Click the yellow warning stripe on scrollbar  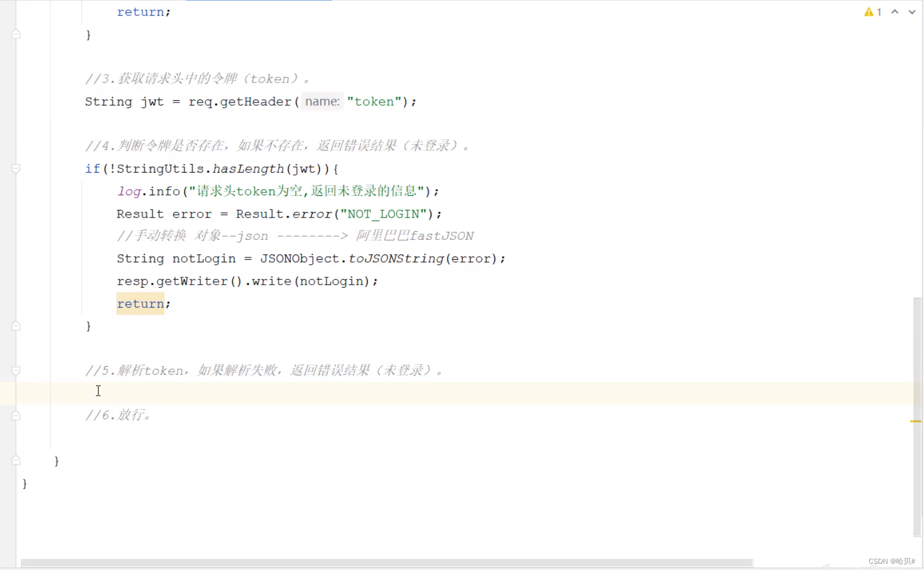pos(915,421)
